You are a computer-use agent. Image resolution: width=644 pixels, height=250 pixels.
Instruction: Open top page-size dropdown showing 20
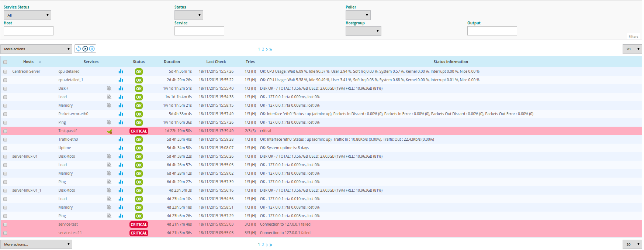(632, 49)
